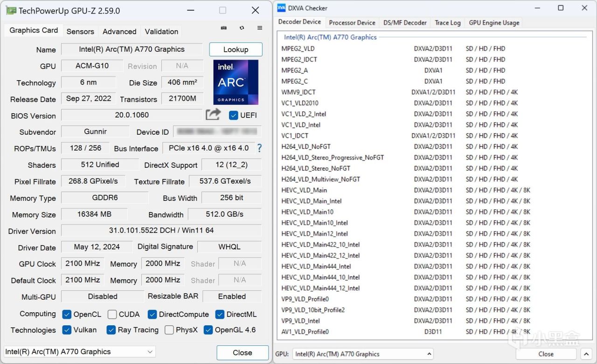Click the Technology value "6 nm"
The width and height of the screenshot is (597, 364).
pyautogui.click(x=89, y=82)
